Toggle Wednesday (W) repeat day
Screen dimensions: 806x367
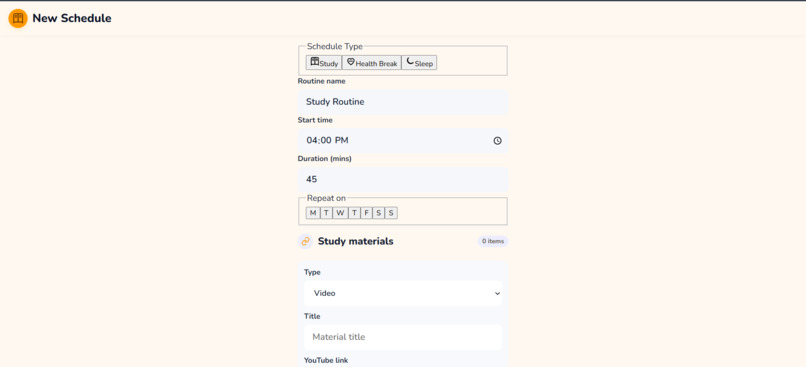pyautogui.click(x=340, y=213)
